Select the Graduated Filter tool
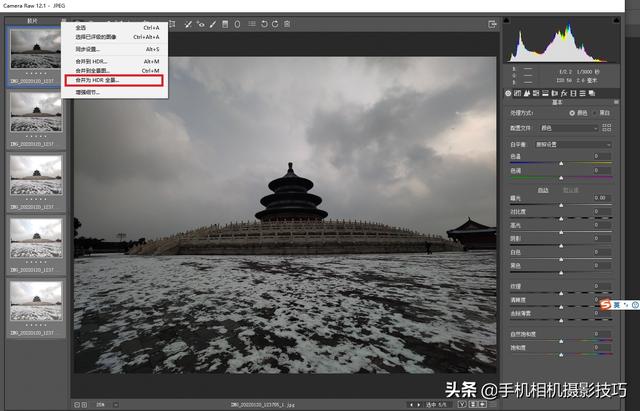The image size is (640, 411). point(224,22)
